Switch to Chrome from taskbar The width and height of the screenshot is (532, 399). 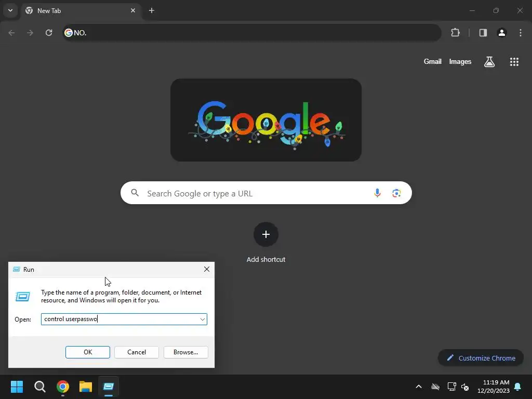pyautogui.click(x=63, y=387)
